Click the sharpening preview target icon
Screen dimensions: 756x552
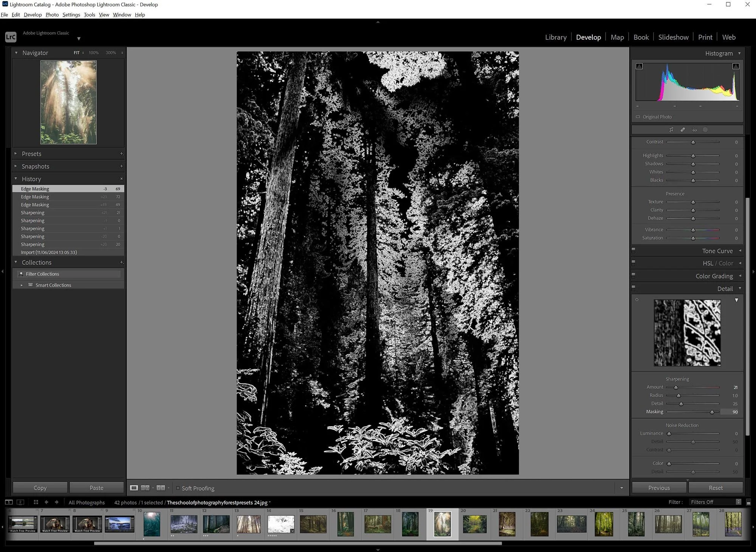pos(637,300)
